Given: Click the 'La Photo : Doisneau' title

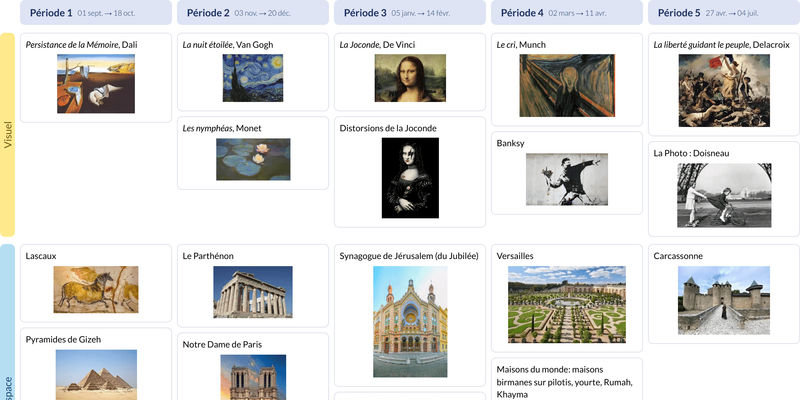Looking at the screenshot, I should [x=691, y=153].
